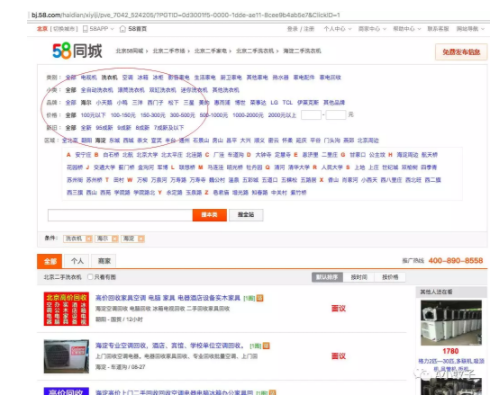Filter by brand LG
The width and height of the screenshot is (498, 406).
(x=274, y=103)
